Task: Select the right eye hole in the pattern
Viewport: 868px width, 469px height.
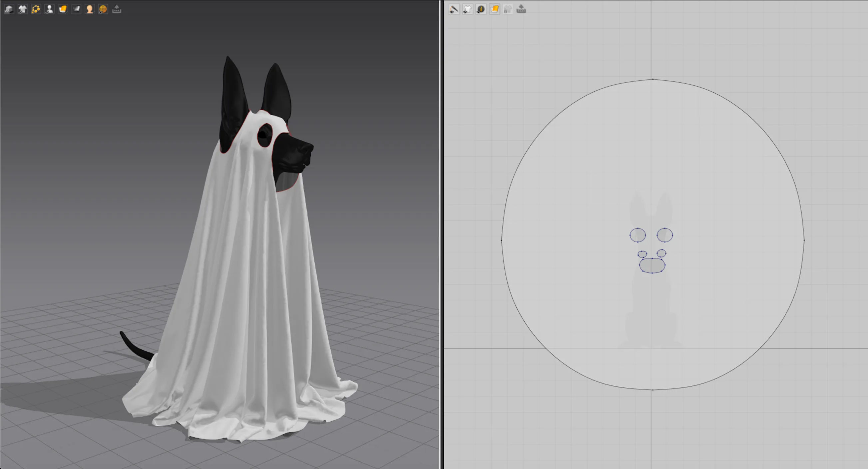Action: [x=664, y=235]
